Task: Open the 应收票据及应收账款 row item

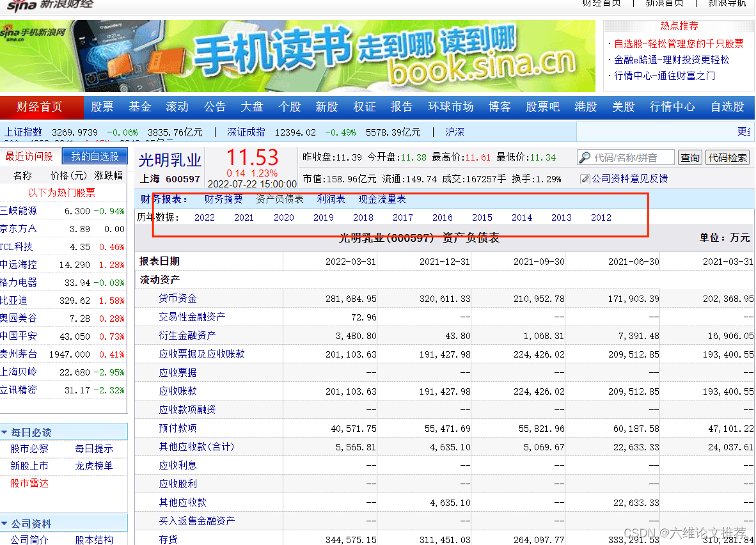Action: pyautogui.click(x=201, y=354)
